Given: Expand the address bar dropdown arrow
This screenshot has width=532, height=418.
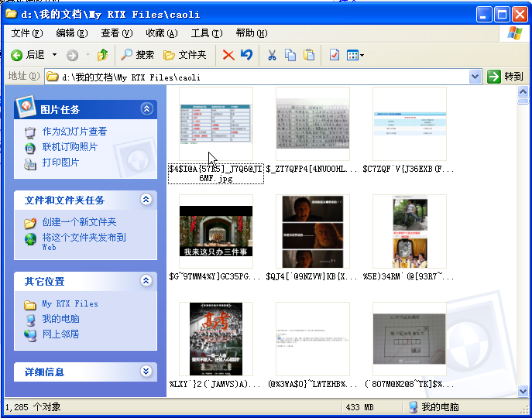Looking at the screenshot, I should [x=475, y=77].
